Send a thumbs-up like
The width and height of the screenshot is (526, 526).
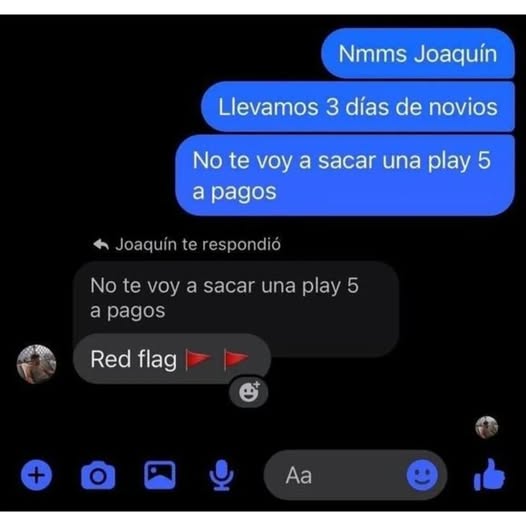coord(489,474)
